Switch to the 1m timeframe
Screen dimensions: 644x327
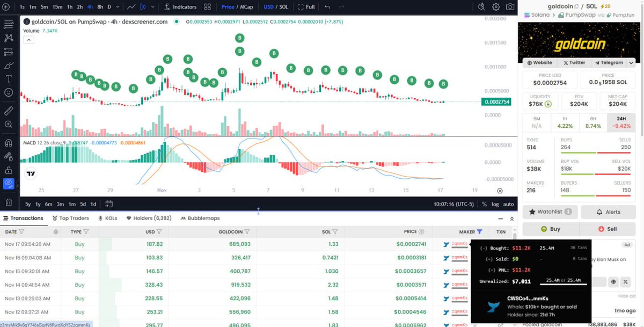click(x=33, y=7)
